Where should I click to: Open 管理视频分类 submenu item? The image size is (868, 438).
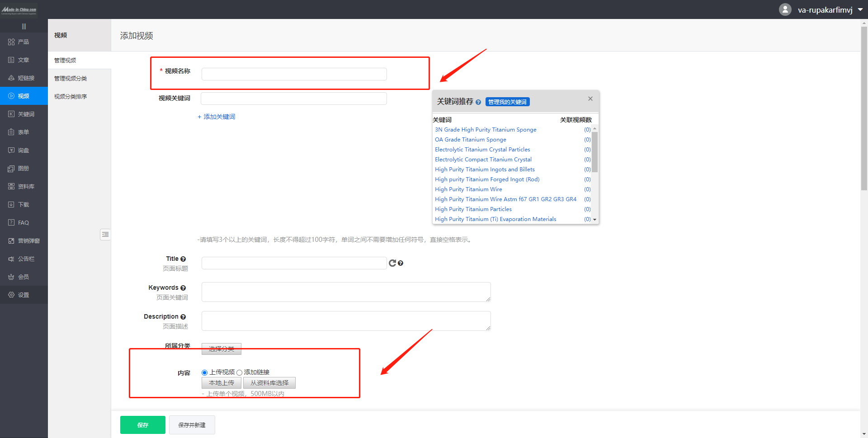71,78
